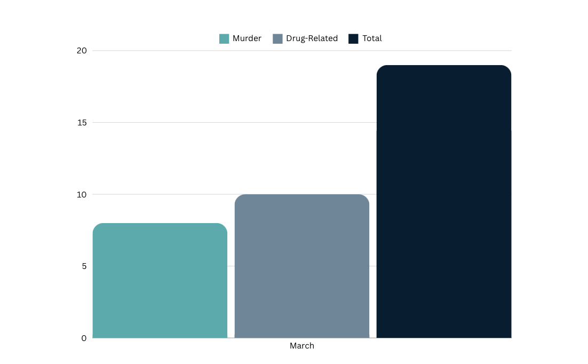This screenshot has height=364, width=588.
Task: Click the 15 value on the y-axis
Action: click(81, 123)
